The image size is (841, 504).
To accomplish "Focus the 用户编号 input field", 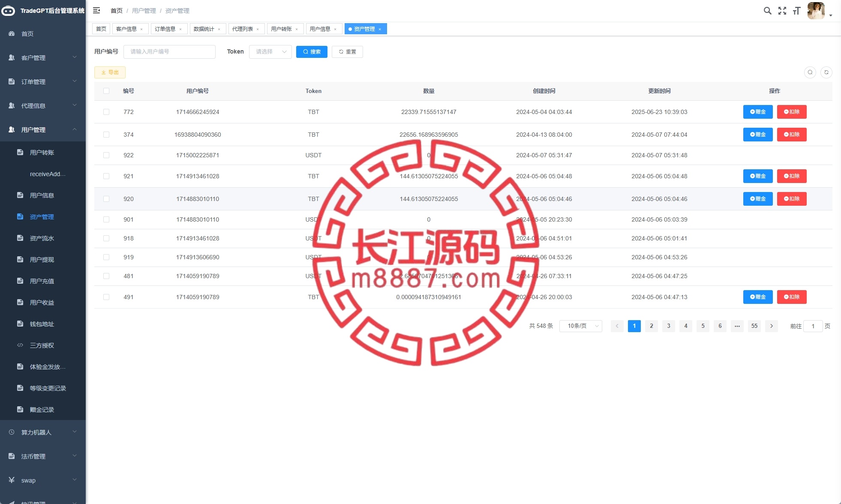I will click(x=169, y=51).
